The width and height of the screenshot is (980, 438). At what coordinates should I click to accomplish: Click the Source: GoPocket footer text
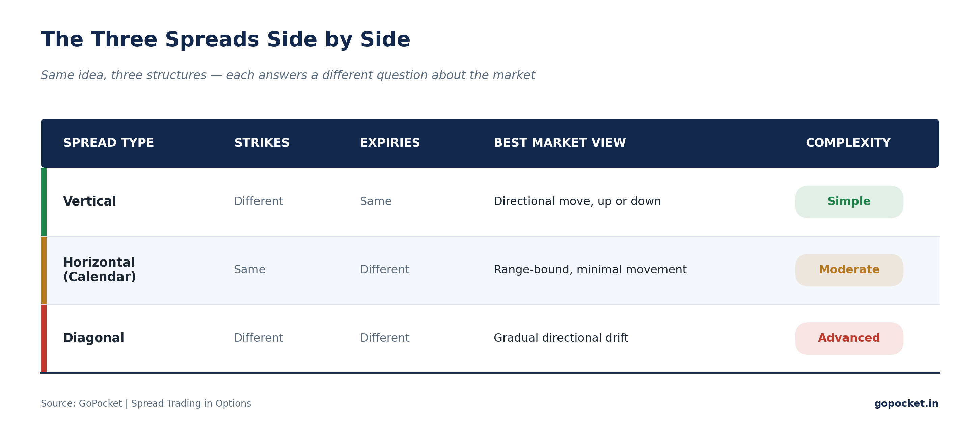(146, 403)
